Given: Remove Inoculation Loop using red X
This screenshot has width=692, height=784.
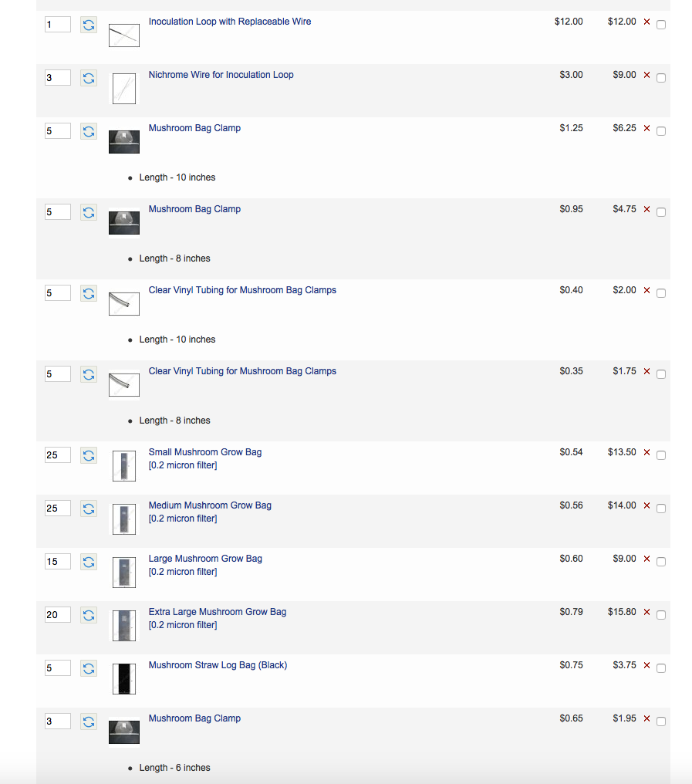Looking at the screenshot, I should [646, 22].
